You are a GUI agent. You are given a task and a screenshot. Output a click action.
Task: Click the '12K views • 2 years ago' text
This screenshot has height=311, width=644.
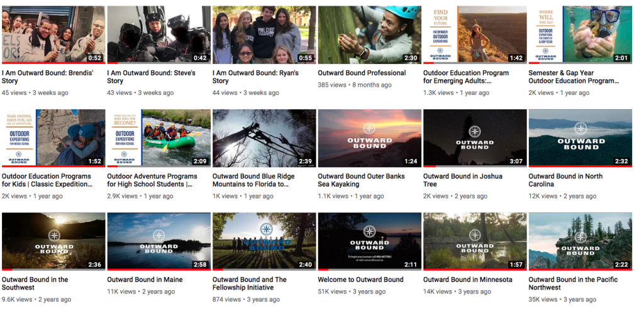click(562, 196)
